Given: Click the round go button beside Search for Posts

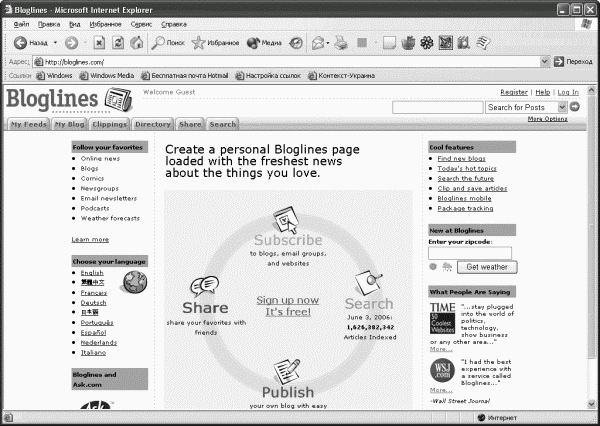Looking at the screenshot, I should (574, 107).
